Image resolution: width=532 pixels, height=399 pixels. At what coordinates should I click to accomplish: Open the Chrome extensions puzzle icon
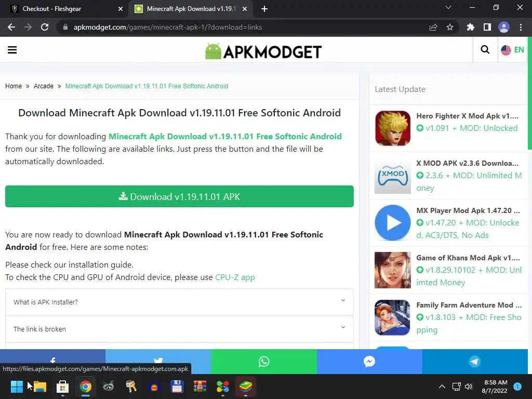tap(471, 27)
